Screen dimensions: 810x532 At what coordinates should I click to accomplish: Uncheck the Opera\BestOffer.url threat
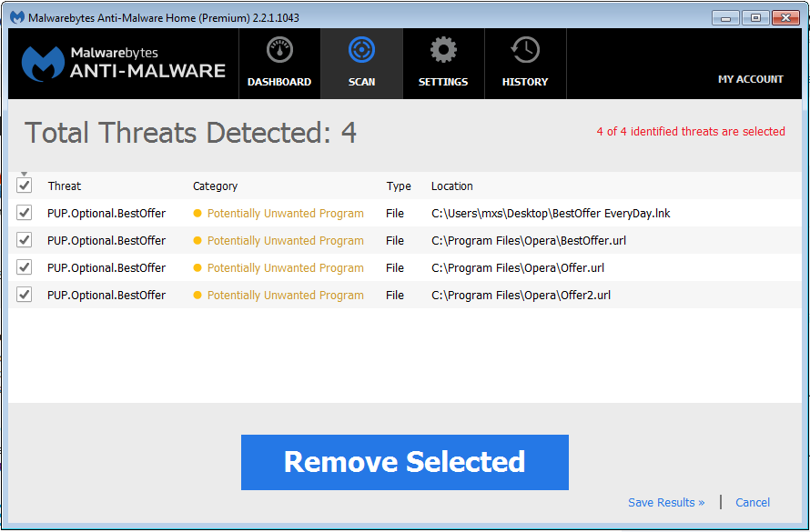(x=25, y=240)
